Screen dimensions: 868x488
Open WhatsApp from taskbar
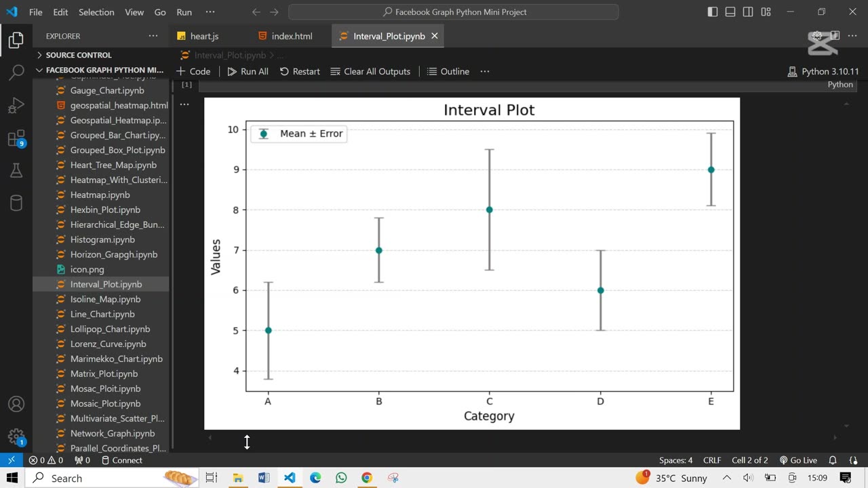point(341,478)
